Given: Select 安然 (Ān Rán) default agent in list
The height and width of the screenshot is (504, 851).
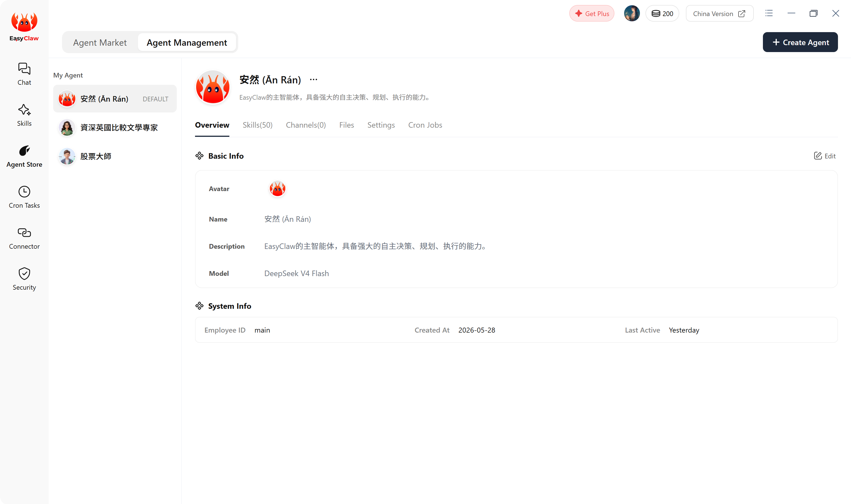Looking at the screenshot, I should point(115,99).
